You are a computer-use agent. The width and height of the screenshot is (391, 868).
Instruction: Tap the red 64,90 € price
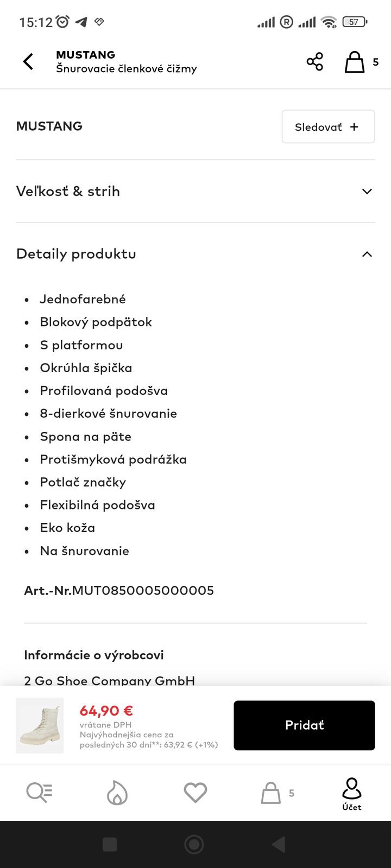click(106, 711)
